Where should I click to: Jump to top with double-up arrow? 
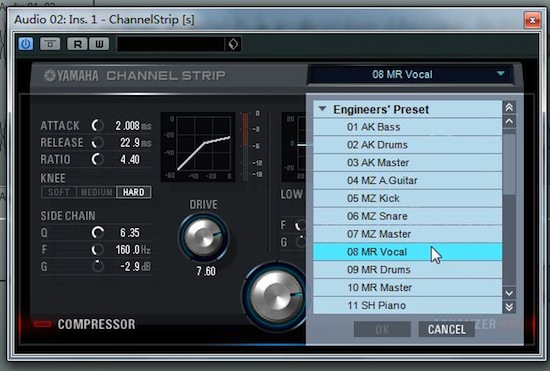click(509, 107)
